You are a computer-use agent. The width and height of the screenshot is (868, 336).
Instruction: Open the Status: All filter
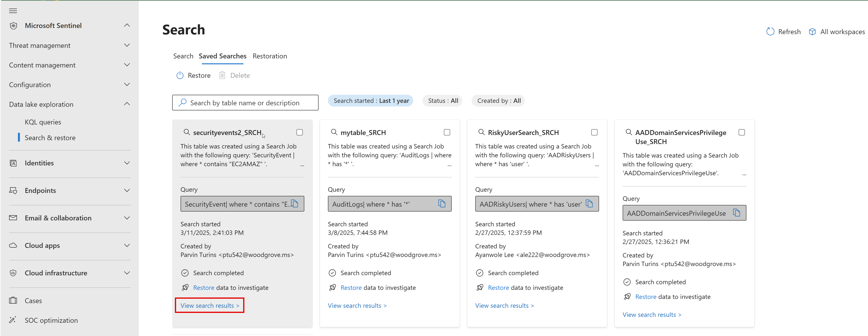pyautogui.click(x=442, y=101)
